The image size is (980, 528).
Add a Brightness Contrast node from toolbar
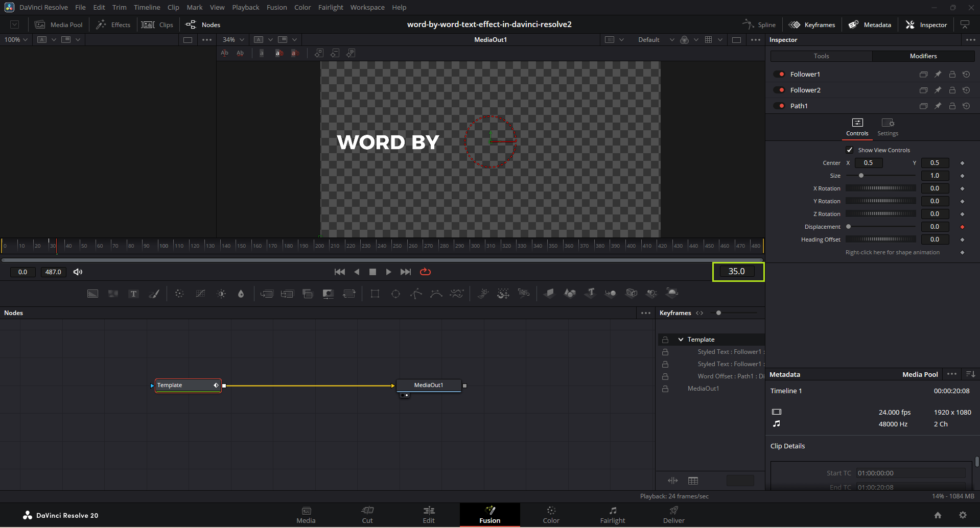221,294
